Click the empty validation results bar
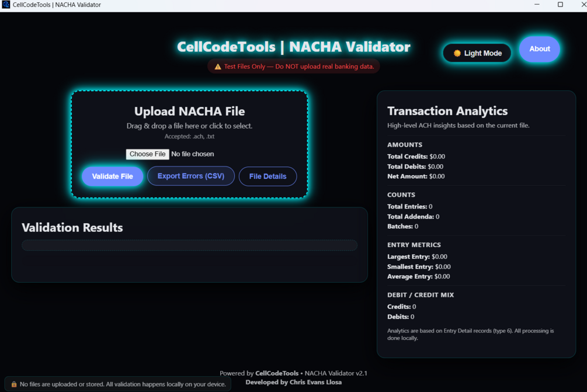 [x=189, y=245]
